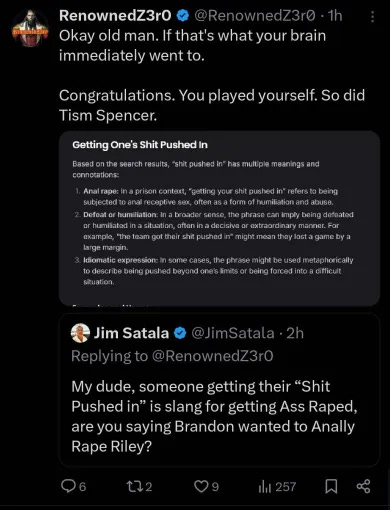Open the reply comment icon
The image size is (390, 510).
(68, 486)
